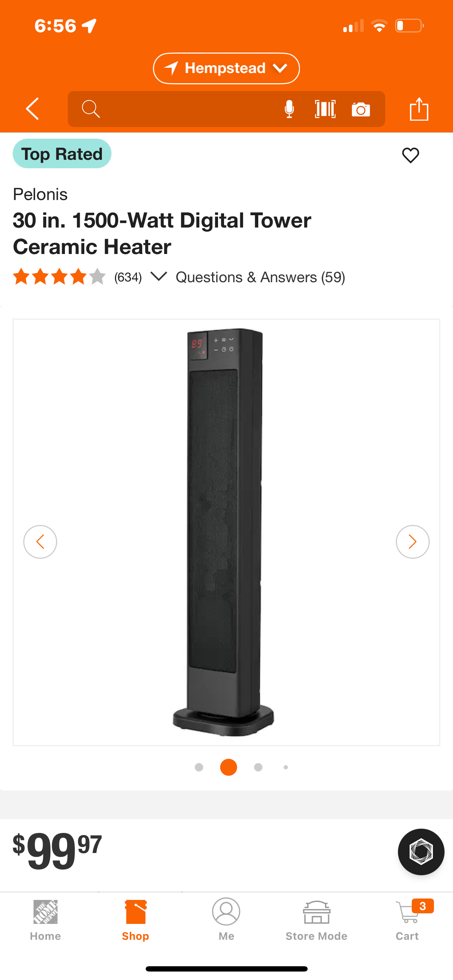
Task: Open the camera image search icon
Action: point(361,110)
